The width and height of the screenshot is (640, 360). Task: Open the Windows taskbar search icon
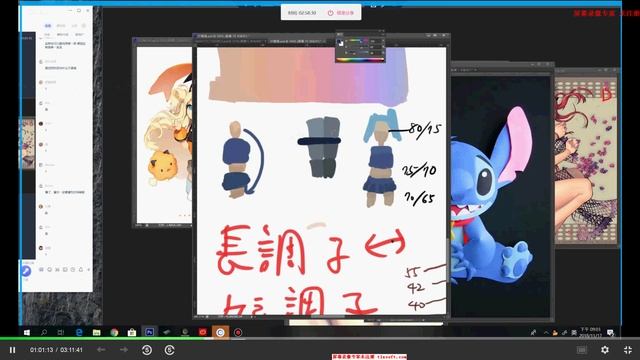tap(44, 332)
